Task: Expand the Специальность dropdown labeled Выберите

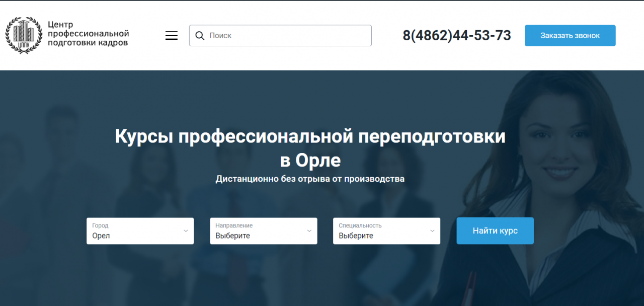Action: [386, 231]
